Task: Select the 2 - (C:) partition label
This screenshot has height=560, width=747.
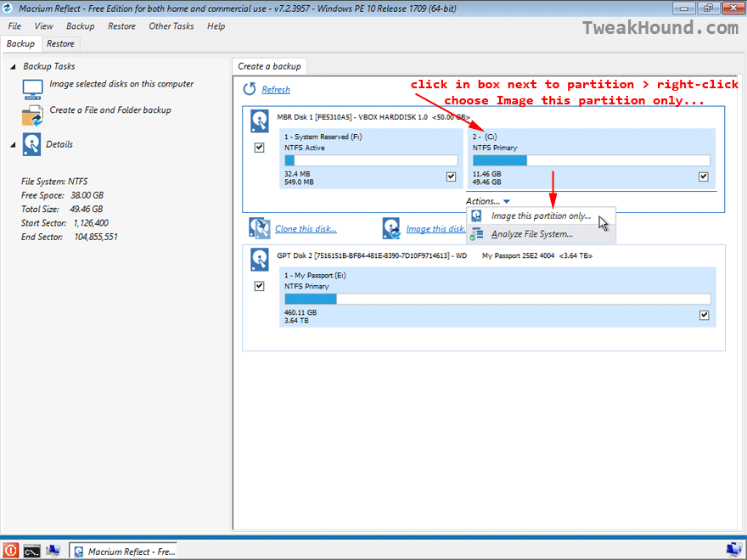Action: [485, 137]
